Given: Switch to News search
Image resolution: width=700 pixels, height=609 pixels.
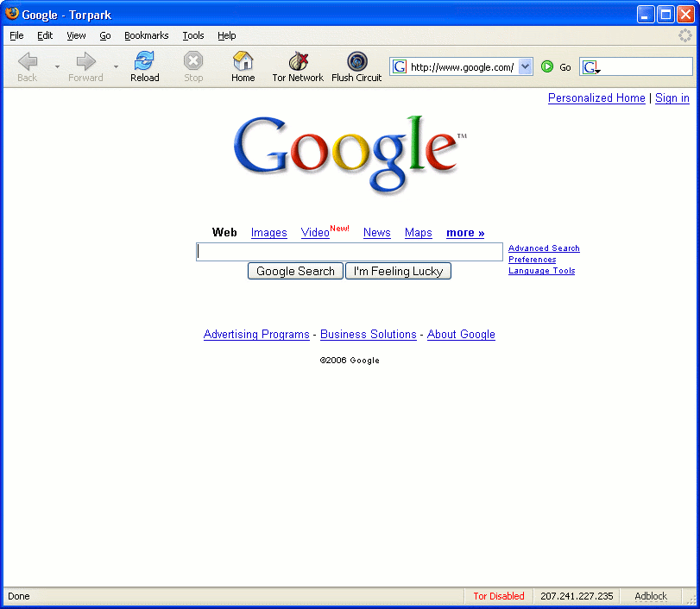Looking at the screenshot, I should point(377,232).
